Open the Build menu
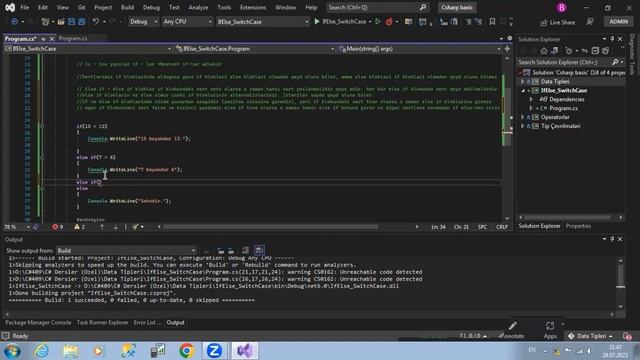The width and height of the screenshot is (640, 360). click(127, 7)
